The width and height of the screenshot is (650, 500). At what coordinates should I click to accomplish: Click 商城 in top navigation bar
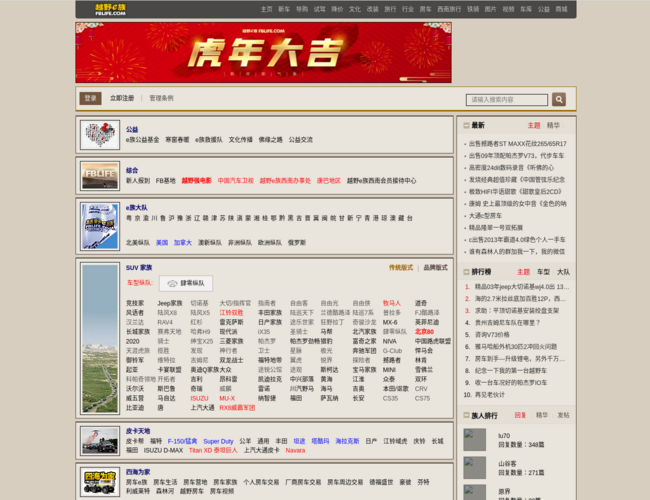coord(561,9)
